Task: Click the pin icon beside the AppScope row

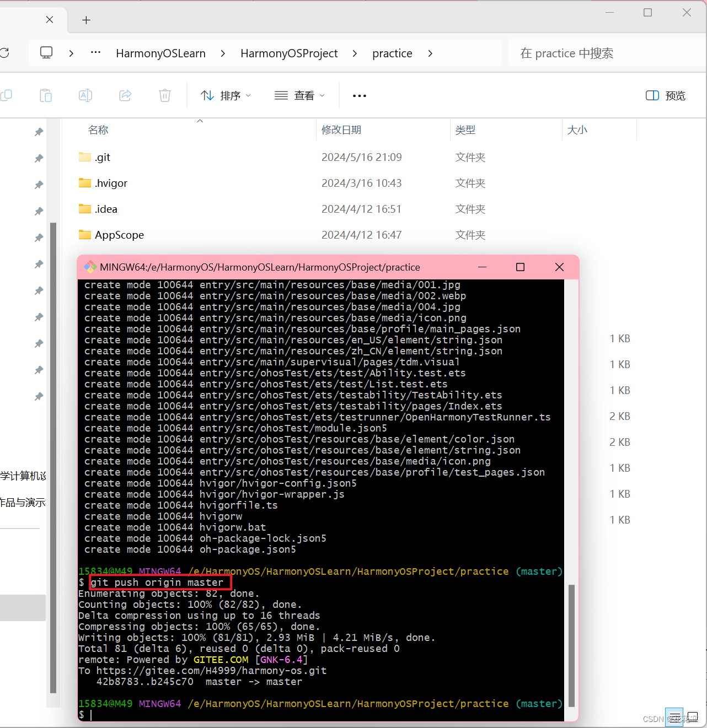Action: click(x=39, y=238)
